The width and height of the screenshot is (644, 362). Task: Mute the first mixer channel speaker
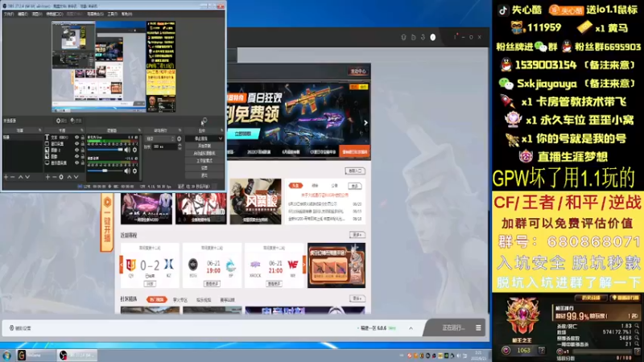[x=127, y=150]
